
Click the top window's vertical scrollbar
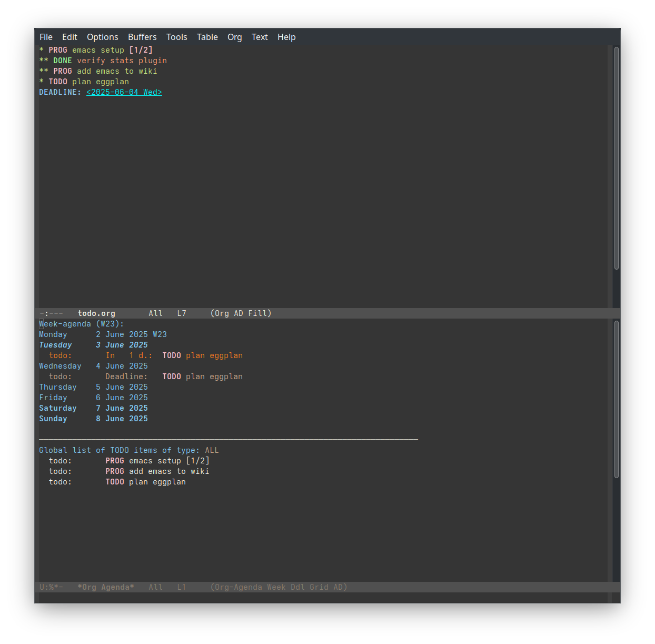coord(616,158)
